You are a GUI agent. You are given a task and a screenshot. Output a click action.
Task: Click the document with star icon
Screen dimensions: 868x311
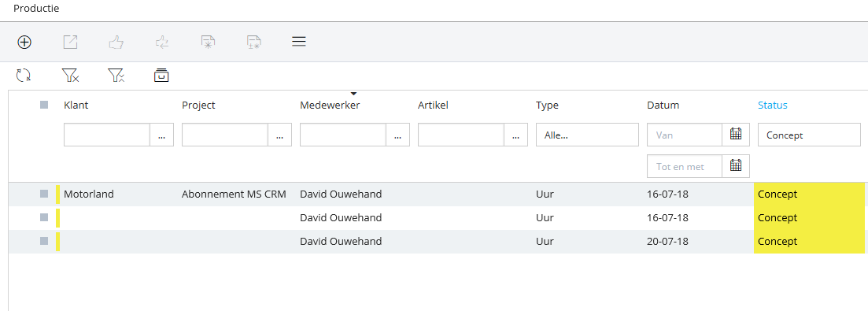tap(208, 42)
